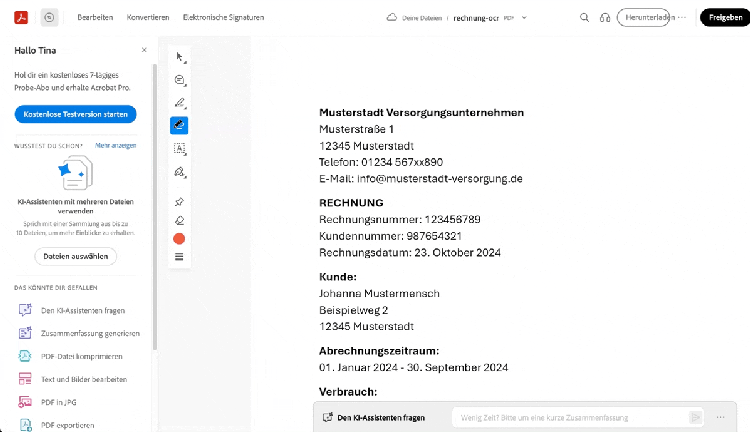Click the Abrechnungszeitraum date range text
The image size is (750, 432).
click(413, 367)
